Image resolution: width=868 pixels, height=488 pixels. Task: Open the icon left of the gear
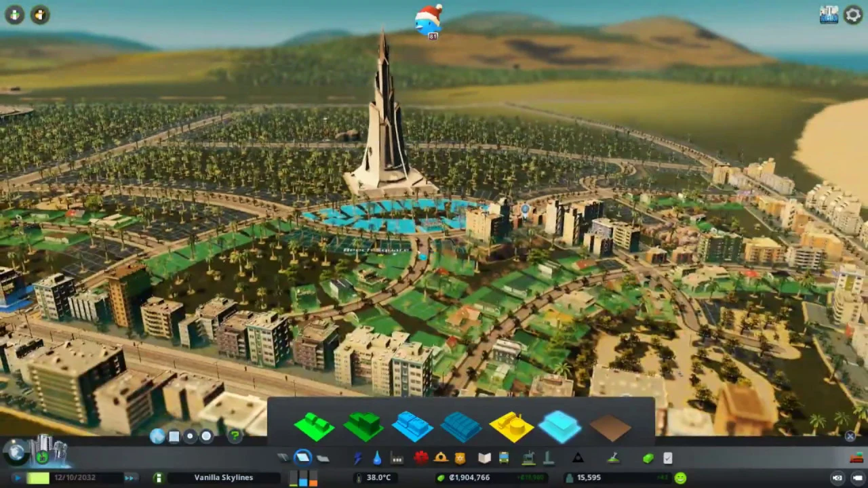click(829, 15)
